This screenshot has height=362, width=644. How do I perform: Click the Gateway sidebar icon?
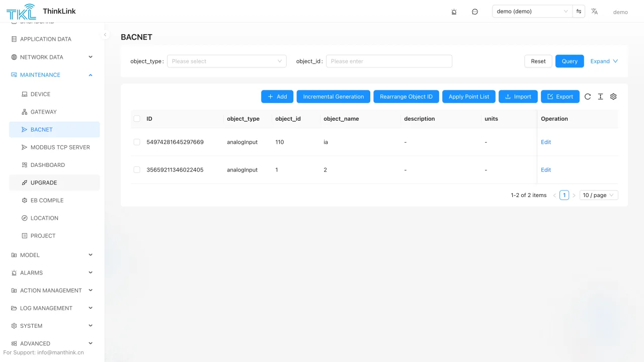pyautogui.click(x=25, y=112)
